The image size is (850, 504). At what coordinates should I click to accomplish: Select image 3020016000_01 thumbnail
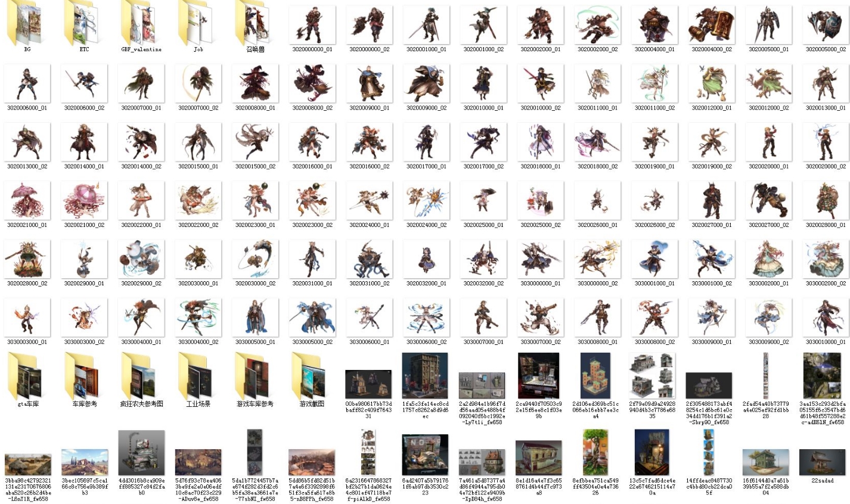(x=312, y=142)
